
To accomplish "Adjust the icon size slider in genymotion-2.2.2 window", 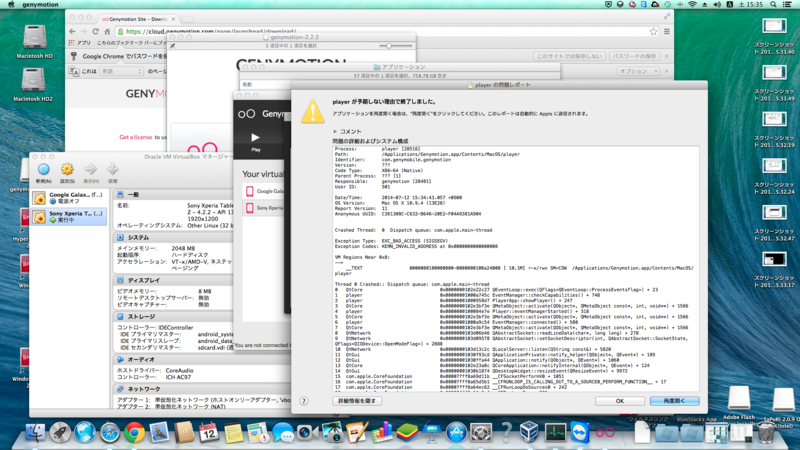I will pyautogui.click(x=389, y=46).
